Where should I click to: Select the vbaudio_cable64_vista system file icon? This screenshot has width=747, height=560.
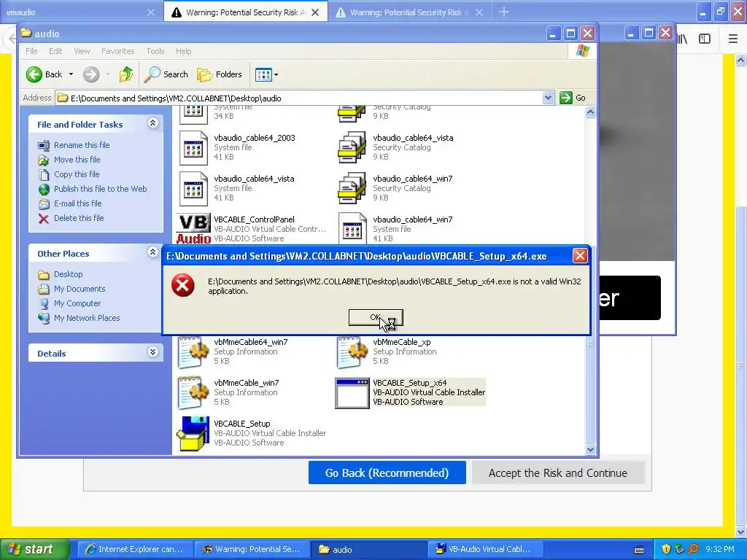click(x=193, y=189)
